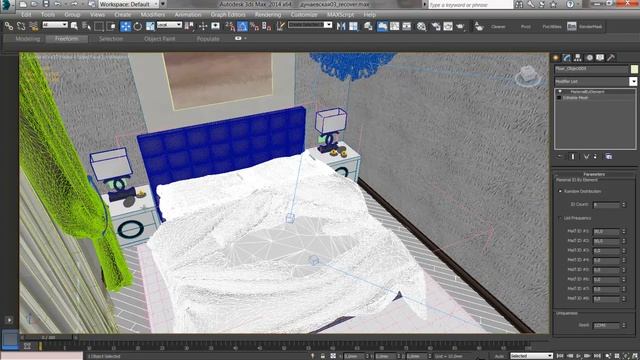
Task: Adjust the Seed spinner arrows
Action: (x=624, y=325)
